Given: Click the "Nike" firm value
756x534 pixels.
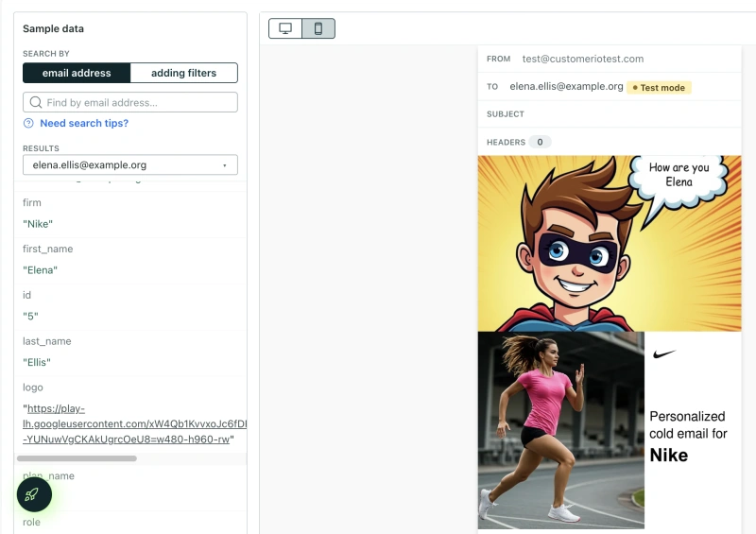Looking at the screenshot, I should click(x=38, y=224).
